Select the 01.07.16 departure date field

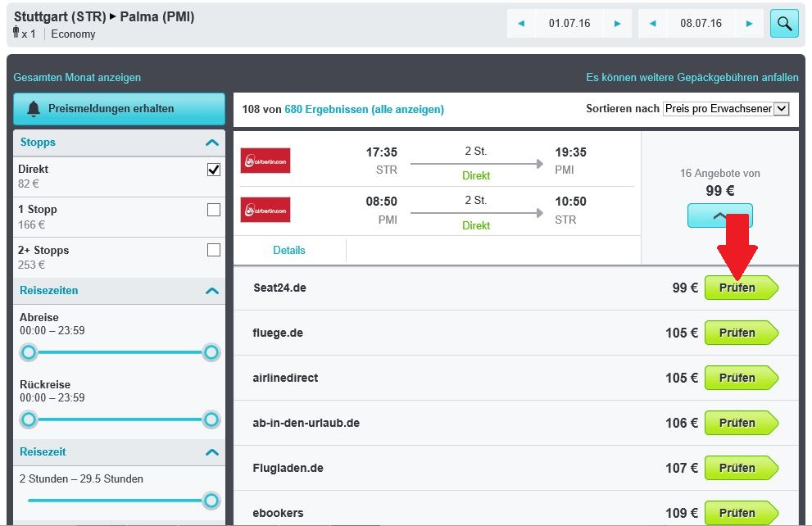pos(569,23)
